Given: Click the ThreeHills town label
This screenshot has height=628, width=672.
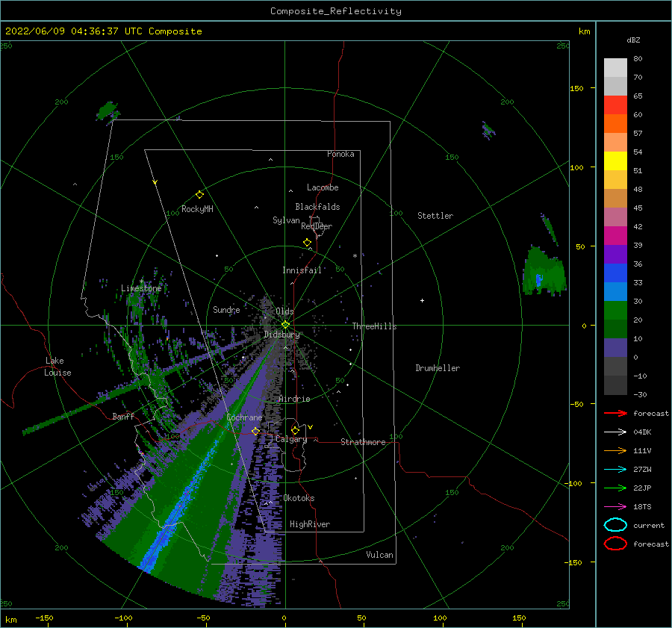Looking at the screenshot, I should click(x=375, y=326).
